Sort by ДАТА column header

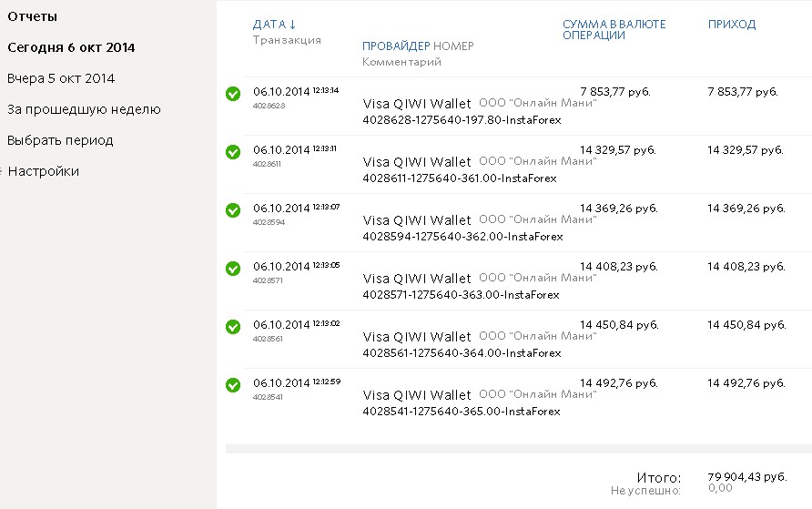274,25
